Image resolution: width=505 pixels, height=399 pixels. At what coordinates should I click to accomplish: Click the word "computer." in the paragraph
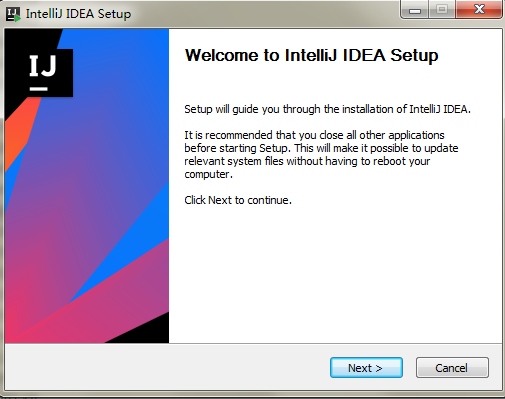[x=208, y=174]
